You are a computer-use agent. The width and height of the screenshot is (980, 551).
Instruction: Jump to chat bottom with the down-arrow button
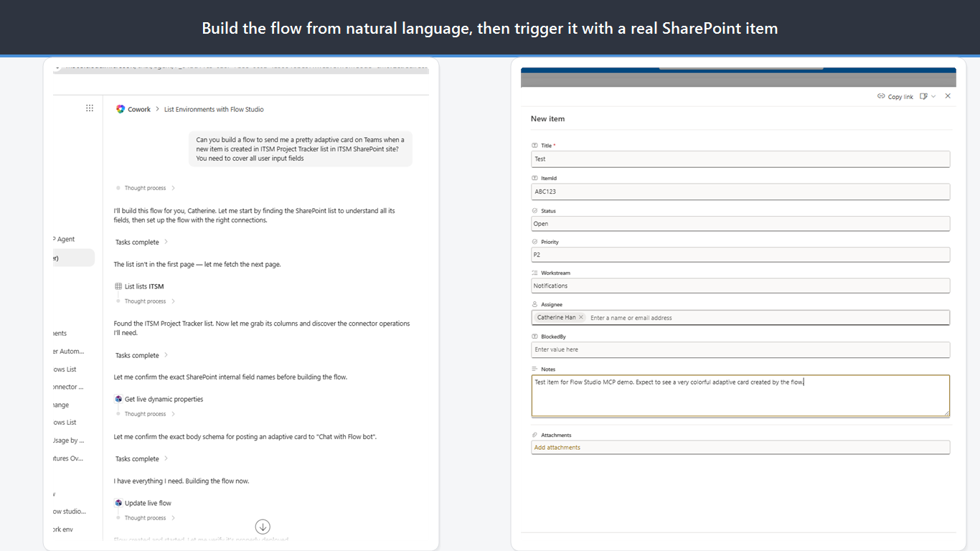tap(263, 527)
